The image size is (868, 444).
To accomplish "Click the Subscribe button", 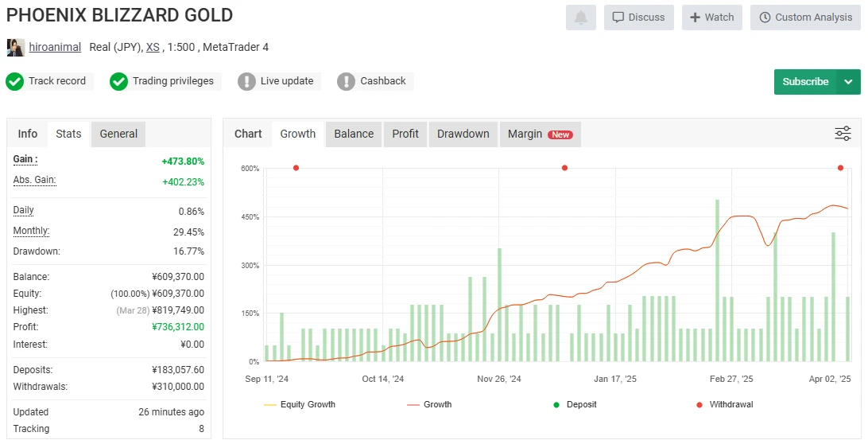I will click(804, 82).
